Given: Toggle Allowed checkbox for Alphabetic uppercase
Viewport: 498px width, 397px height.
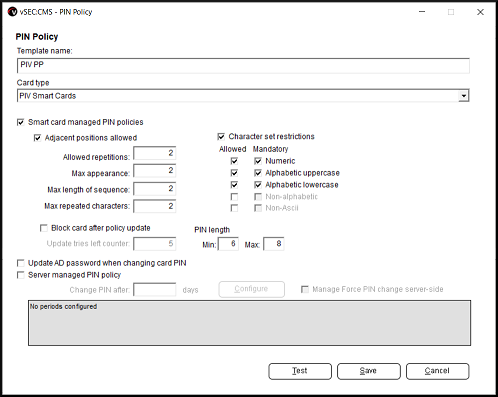Looking at the screenshot, I should [x=234, y=173].
